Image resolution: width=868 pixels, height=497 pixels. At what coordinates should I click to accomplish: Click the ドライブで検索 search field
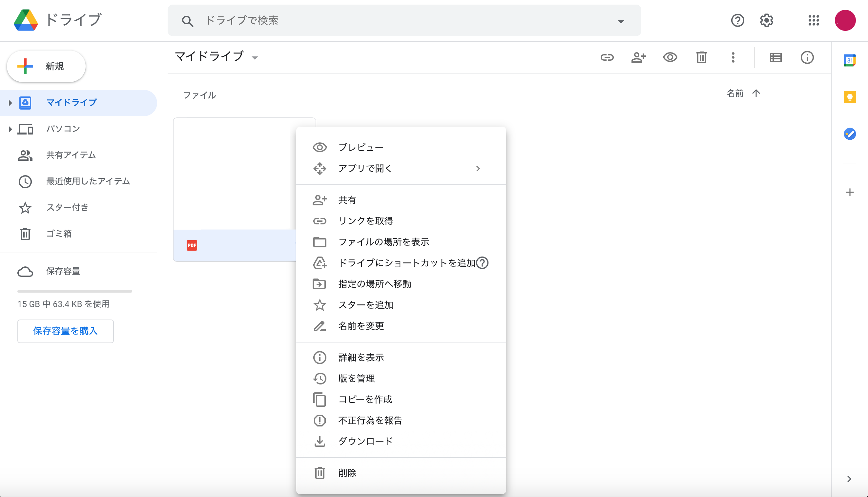404,20
